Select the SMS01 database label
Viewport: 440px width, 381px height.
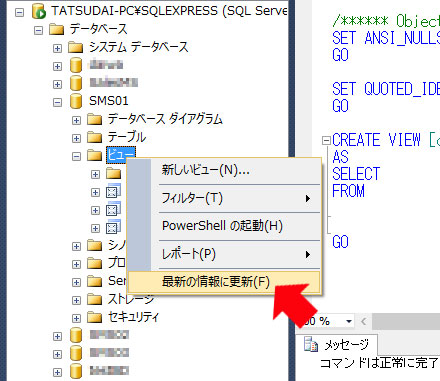click(108, 101)
